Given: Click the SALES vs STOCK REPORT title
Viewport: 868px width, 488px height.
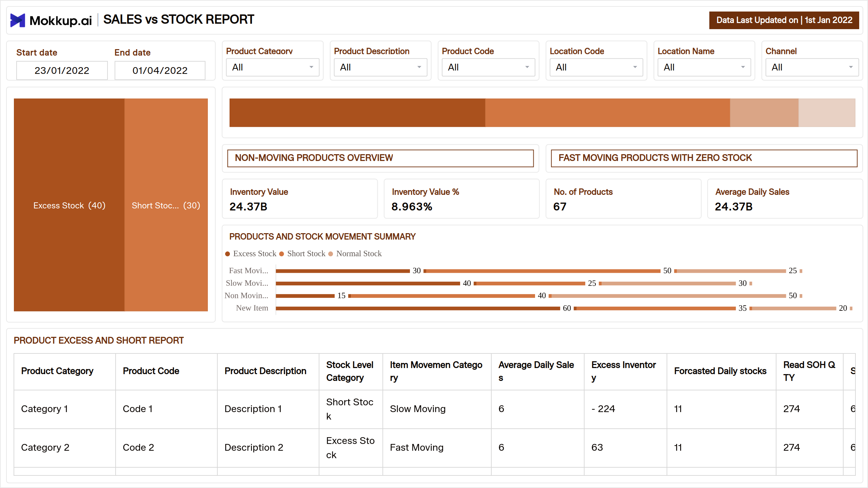Looking at the screenshot, I should click(179, 20).
